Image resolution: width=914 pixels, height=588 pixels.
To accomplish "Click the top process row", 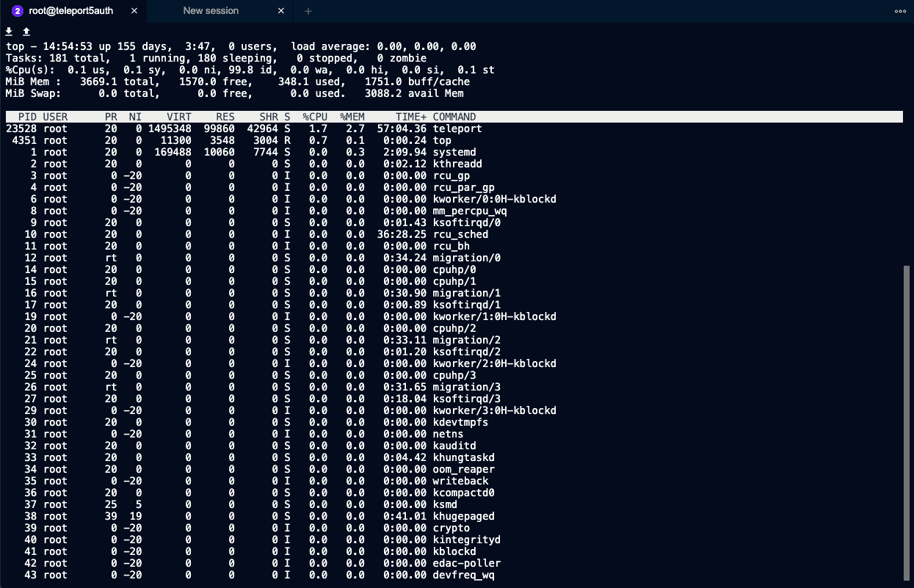I will pos(294,140).
